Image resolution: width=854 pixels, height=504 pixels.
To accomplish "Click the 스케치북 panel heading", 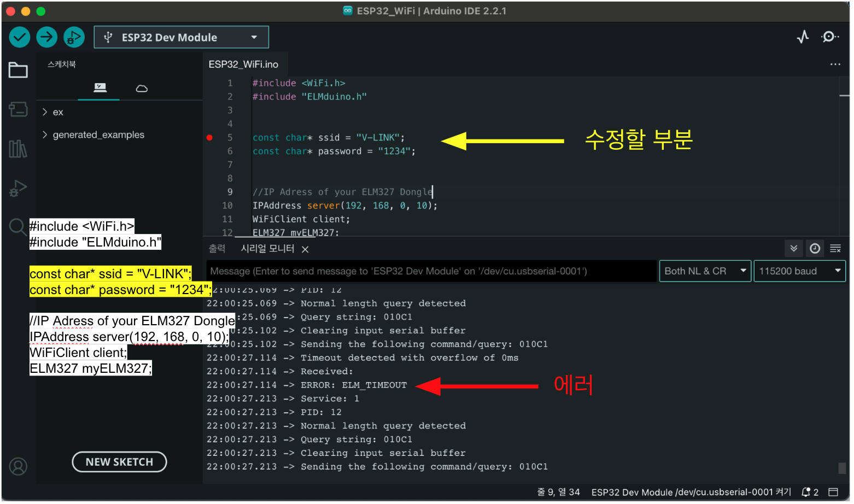I will click(62, 65).
